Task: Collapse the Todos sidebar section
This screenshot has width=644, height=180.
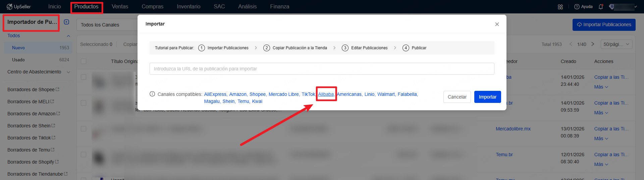Action: click(68, 36)
